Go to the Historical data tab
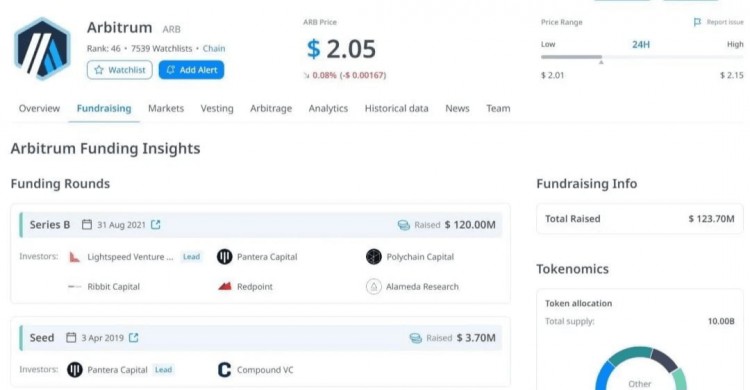Image resolution: width=750 pixels, height=390 pixels. point(397,109)
